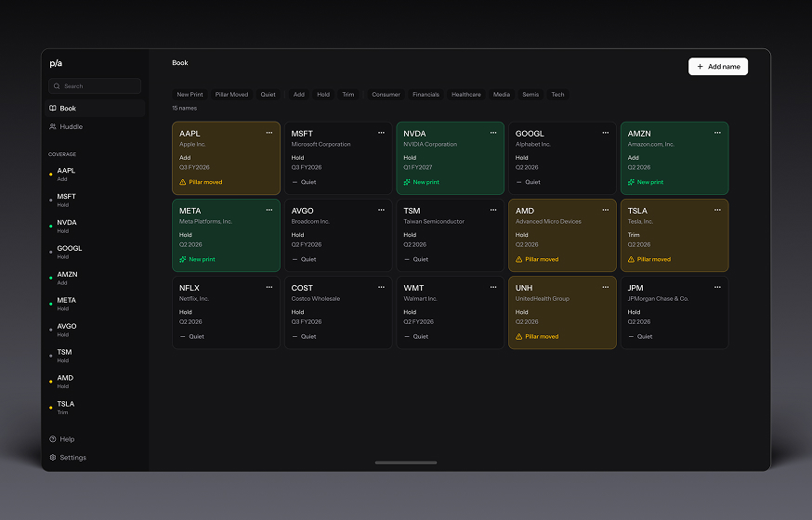
Task: Toggle the Quiet filter chip
Action: click(268, 95)
